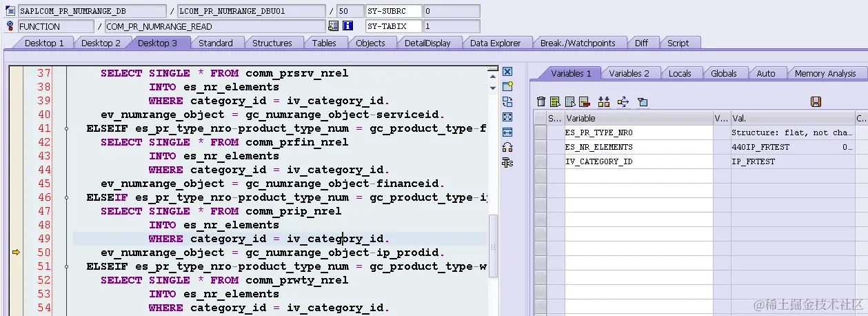Click the tag-shaped icon in variables toolbar
The height and width of the screenshot is (316, 868).
(643, 101)
